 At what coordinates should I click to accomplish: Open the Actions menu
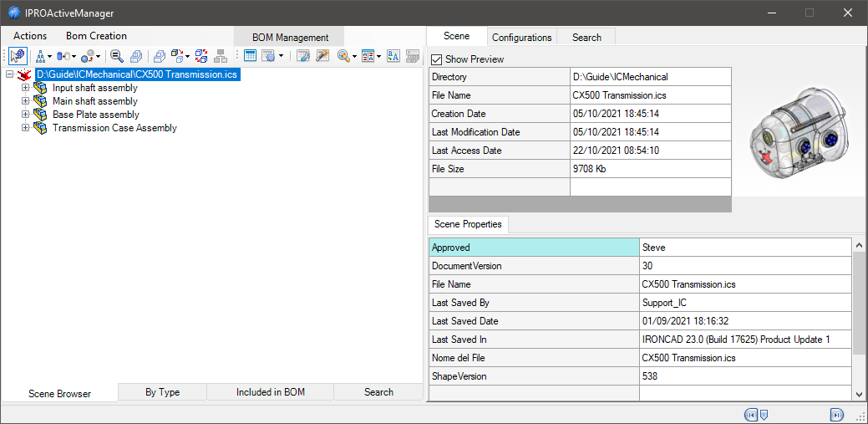[30, 36]
